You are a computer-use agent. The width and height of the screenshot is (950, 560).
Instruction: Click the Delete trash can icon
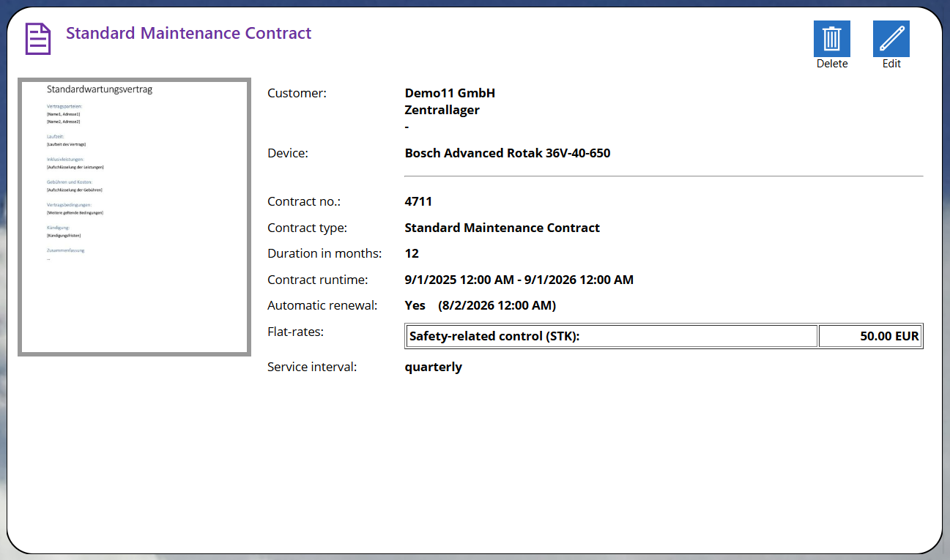point(831,39)
